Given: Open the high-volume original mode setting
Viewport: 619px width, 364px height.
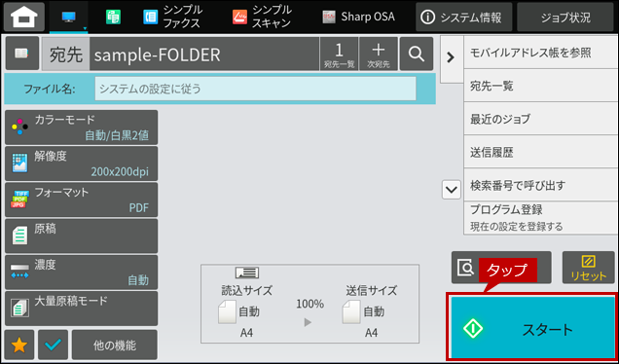Looking at the screenshot, I should pyautogui.click(x=82, y=309).
